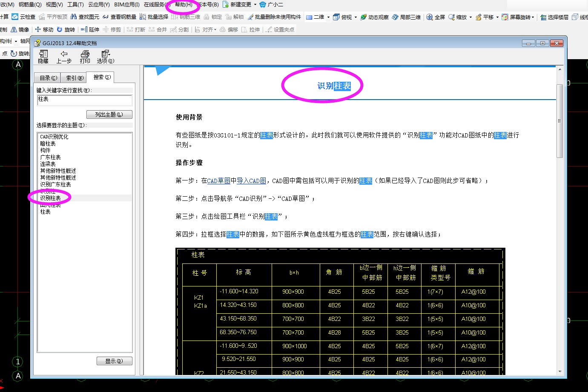Open the top view (俯视) dropdown arrow

356,17
